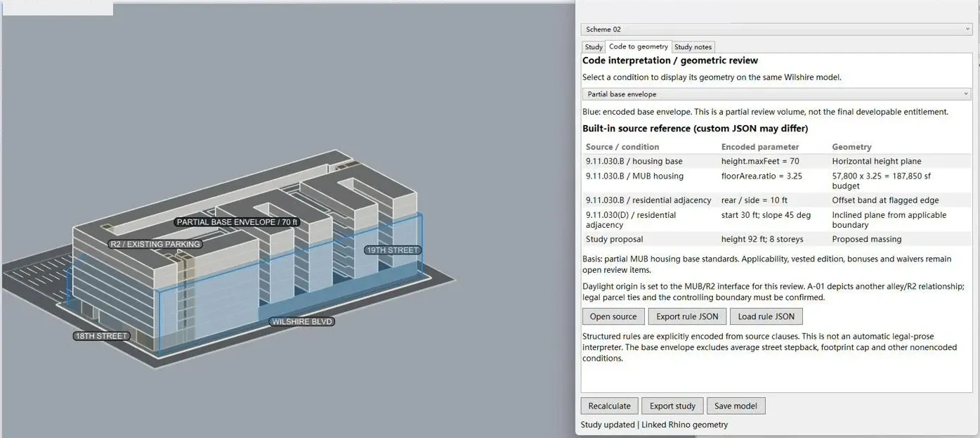Click the Open source button

(x=613, y=316)
